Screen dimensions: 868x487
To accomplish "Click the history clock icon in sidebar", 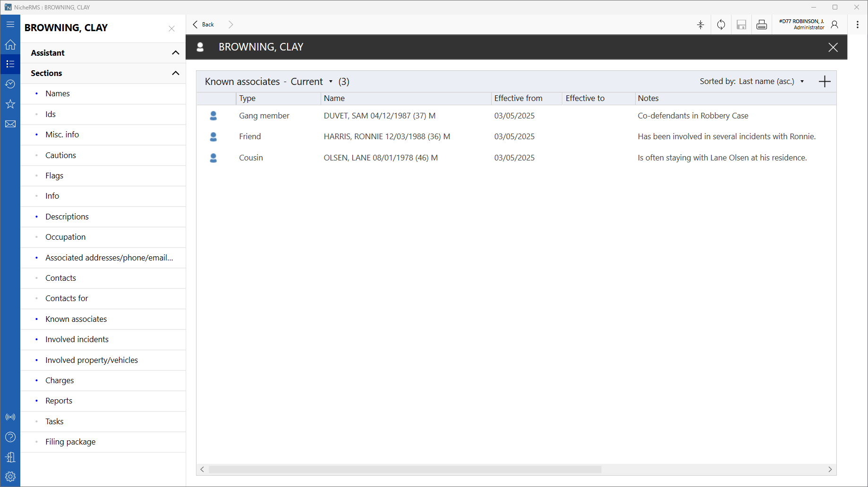I will coord(10,84).
